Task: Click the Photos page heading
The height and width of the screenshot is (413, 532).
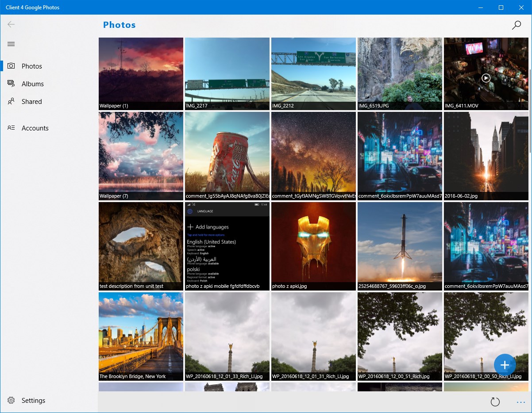Action: click(x=119, y=25)
